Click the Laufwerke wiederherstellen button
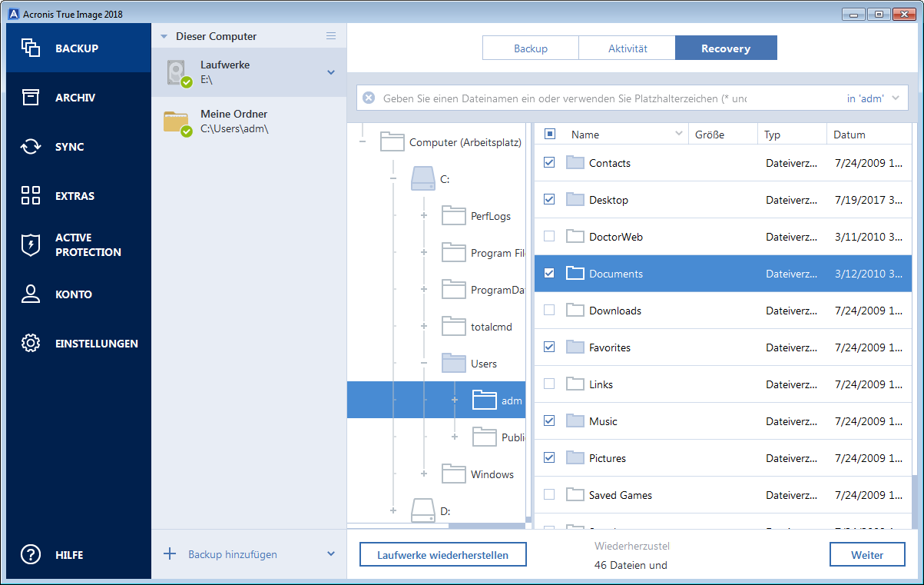Viewport: 924px width, 585px height. pos(442,554)
